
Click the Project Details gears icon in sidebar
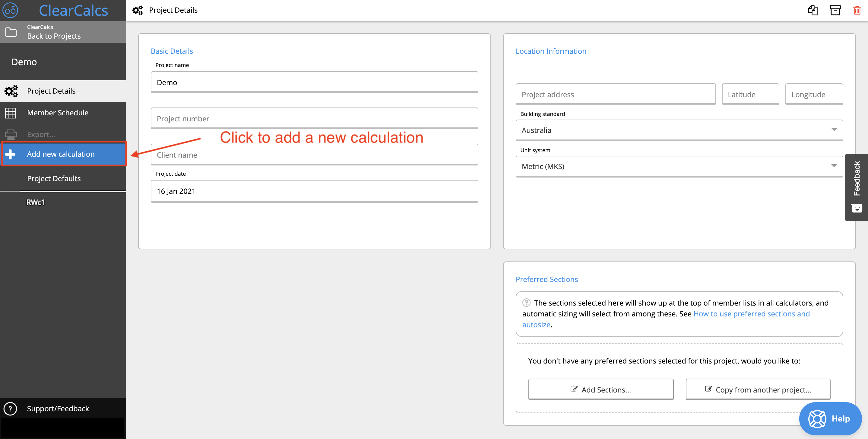pyautogui.click(x=11, y=91)
